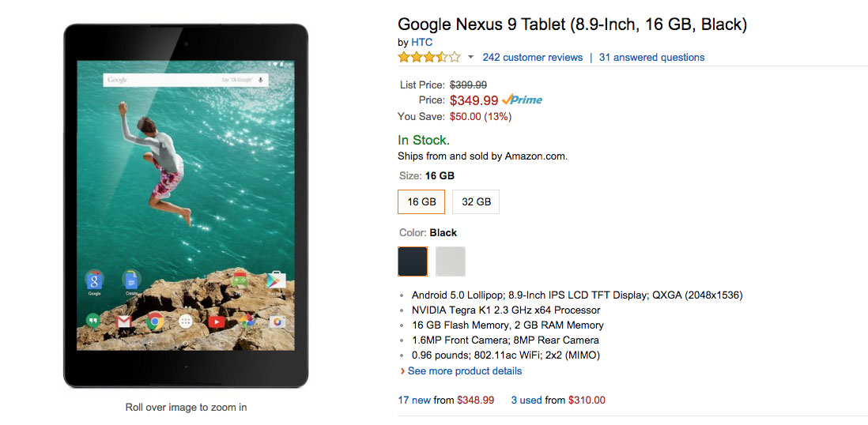Image resolution: width=868 pixels, height=425 pixels.
Task: Click the Chrome icon on tablet screen
Action: point(154,322)
